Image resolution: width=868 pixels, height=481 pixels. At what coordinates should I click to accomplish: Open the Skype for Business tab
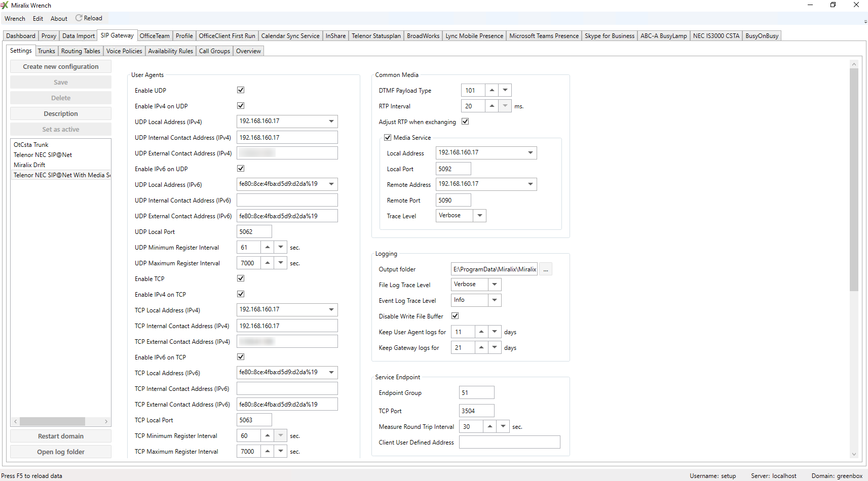(x=610, y=36)
